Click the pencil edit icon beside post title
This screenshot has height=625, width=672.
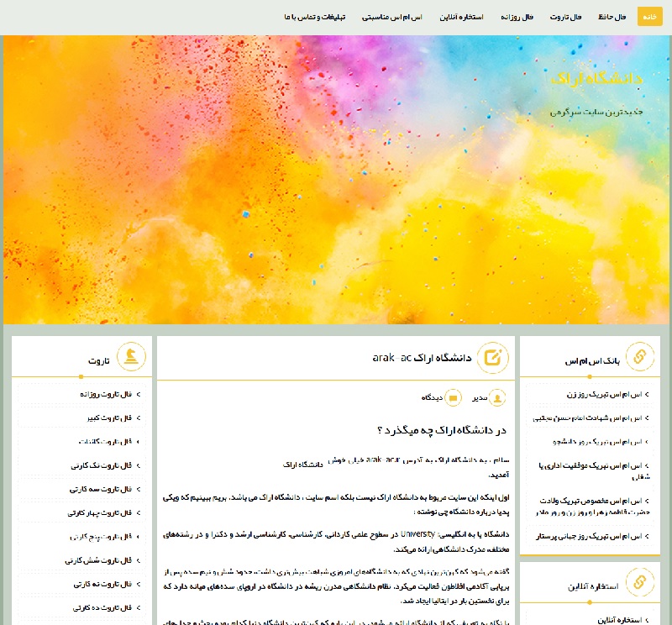[x=493, y=358]
